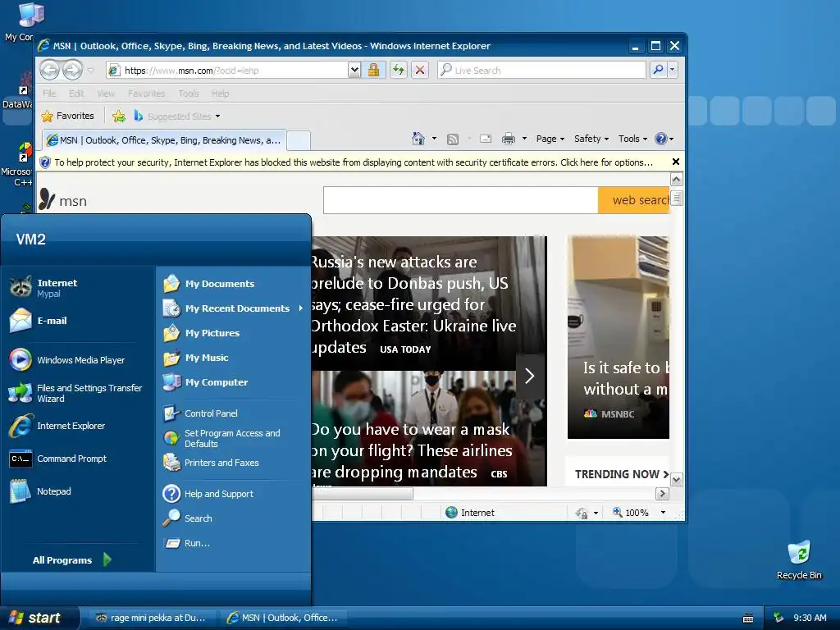Advance news carousel with right arrow
Image resolution: width=840 pixels, height=630 pixels.
click(530, 376)
